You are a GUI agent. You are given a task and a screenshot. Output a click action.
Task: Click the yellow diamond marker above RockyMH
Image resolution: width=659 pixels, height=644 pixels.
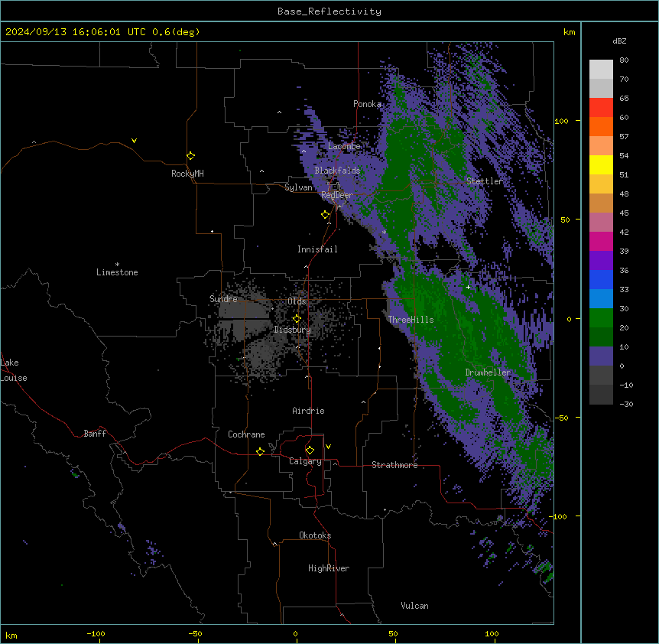tap(190, 156)
